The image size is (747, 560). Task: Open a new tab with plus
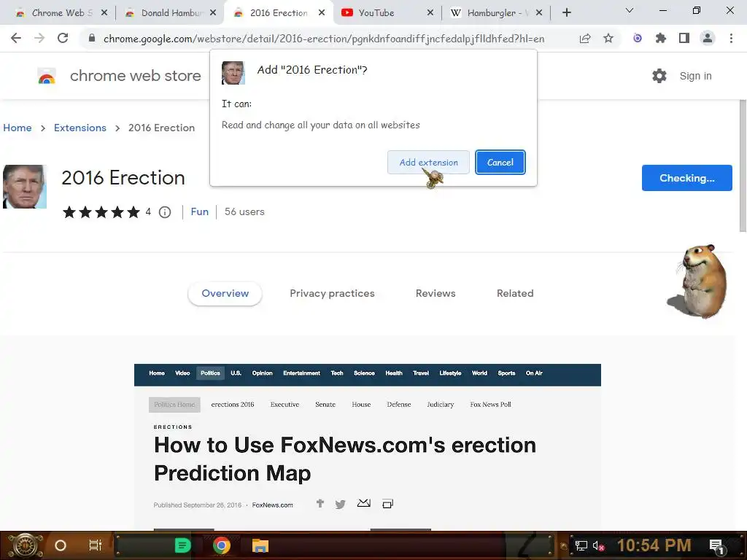click(x=566, y=13)
